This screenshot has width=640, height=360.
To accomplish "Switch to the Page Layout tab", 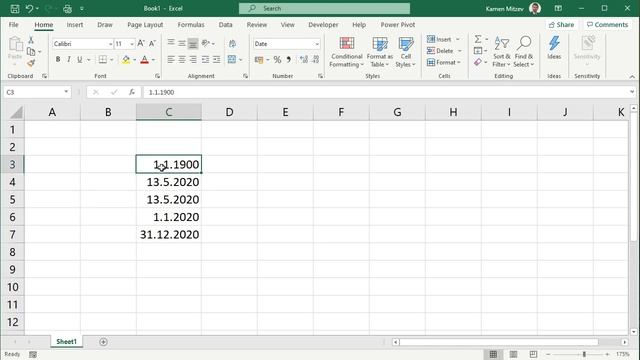I will [x=145, y=25].
